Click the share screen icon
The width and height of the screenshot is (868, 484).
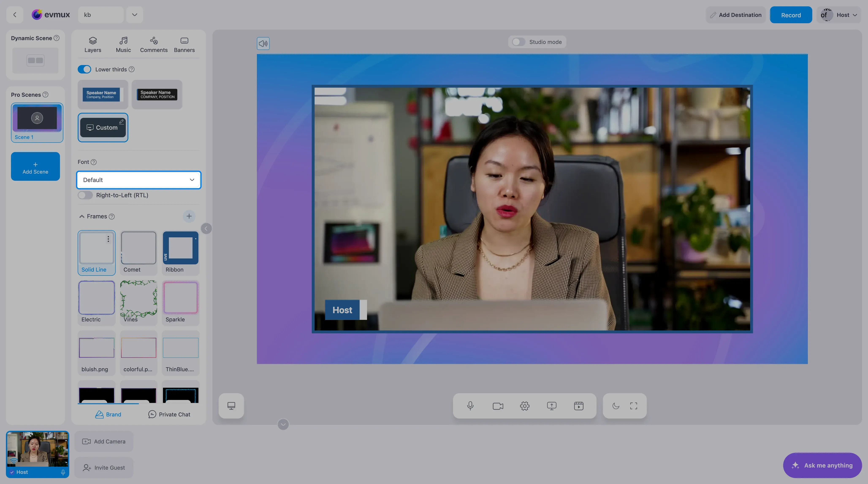pyautogui.click(x=552, y=406)
